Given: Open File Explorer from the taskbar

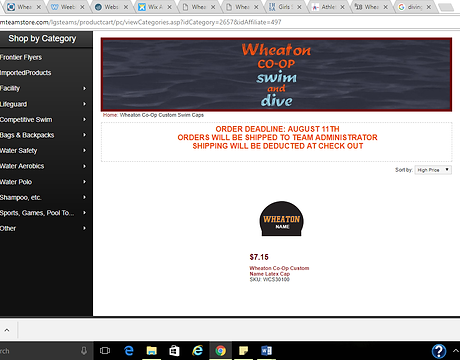Looking at the screenshot, I should point(152,351).
